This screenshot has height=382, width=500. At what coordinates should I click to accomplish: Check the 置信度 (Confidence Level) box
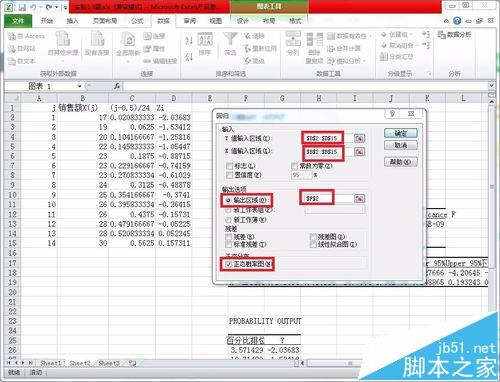[229, 175]
